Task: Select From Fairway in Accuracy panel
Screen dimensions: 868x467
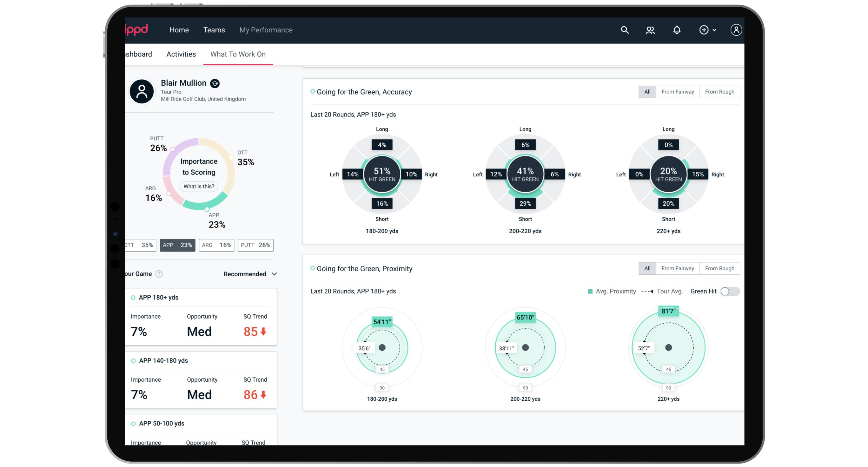Action: point(677,92)
